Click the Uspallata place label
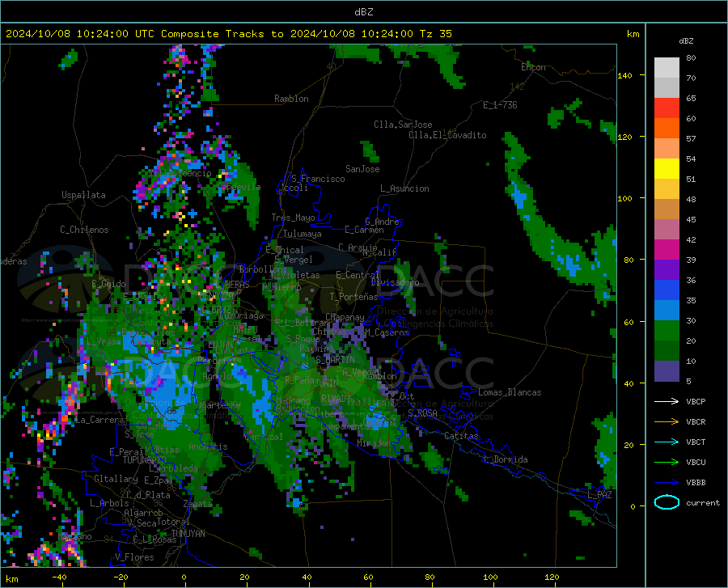Image resolution: width=728 pixels, height=588 pixels. coord(83,195)
